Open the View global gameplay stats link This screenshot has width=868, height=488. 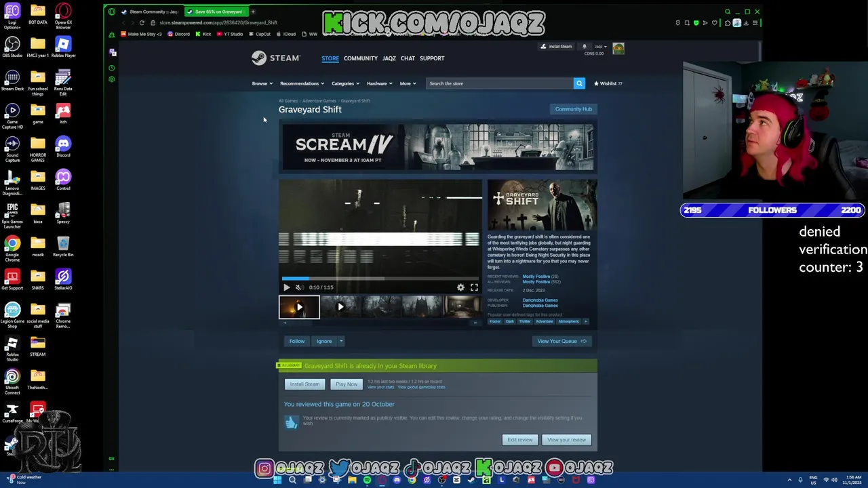pos(421,387)
